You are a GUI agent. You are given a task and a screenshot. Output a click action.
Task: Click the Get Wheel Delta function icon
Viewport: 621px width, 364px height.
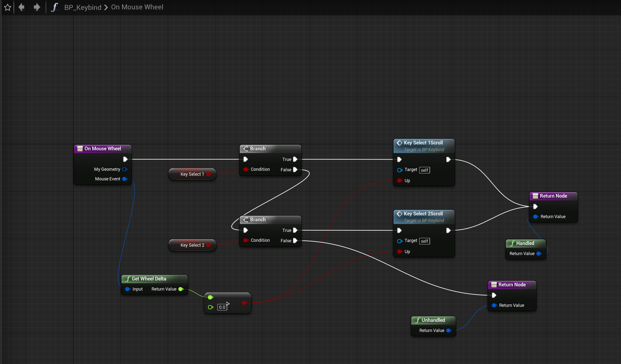[128, 279]
